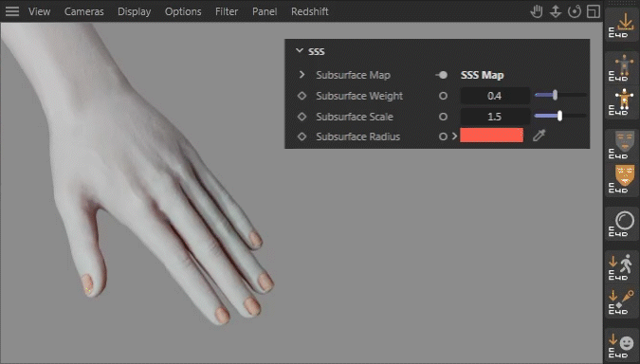
Task: Click the Subsurface Weight port circle
Action: [x=443, y=96]
